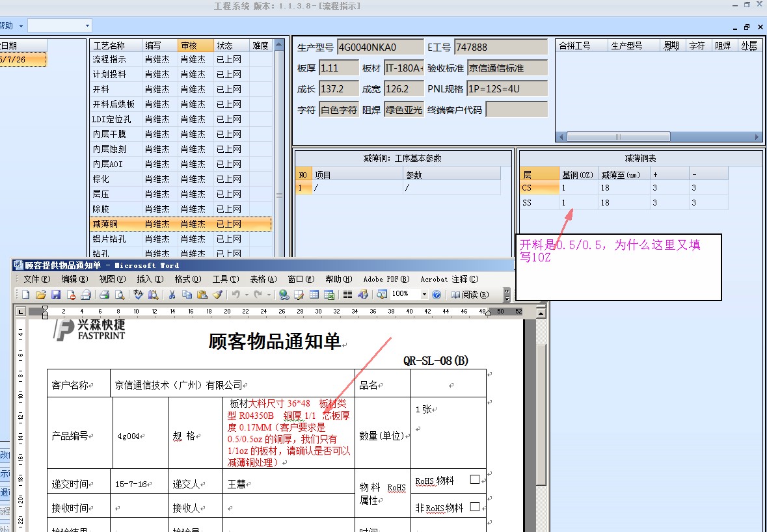Click the Word vertical scrollbar thumb
The width and height of the screenshot is (767, 532).
541,415
